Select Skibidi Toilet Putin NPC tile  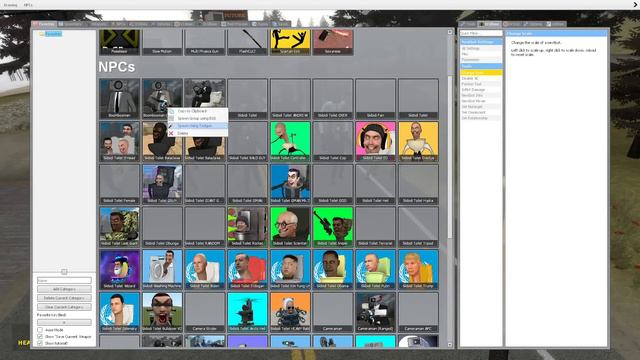point(376,269)
